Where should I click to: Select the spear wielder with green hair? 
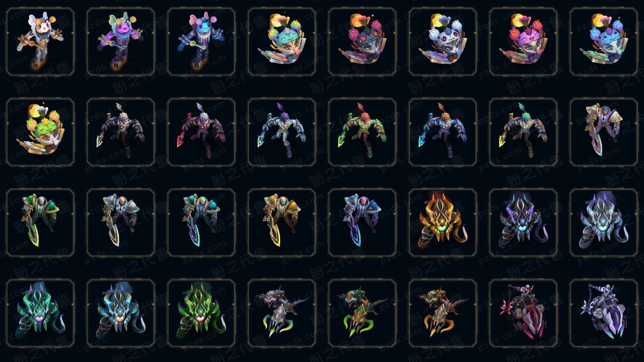(x=523, y=132)
